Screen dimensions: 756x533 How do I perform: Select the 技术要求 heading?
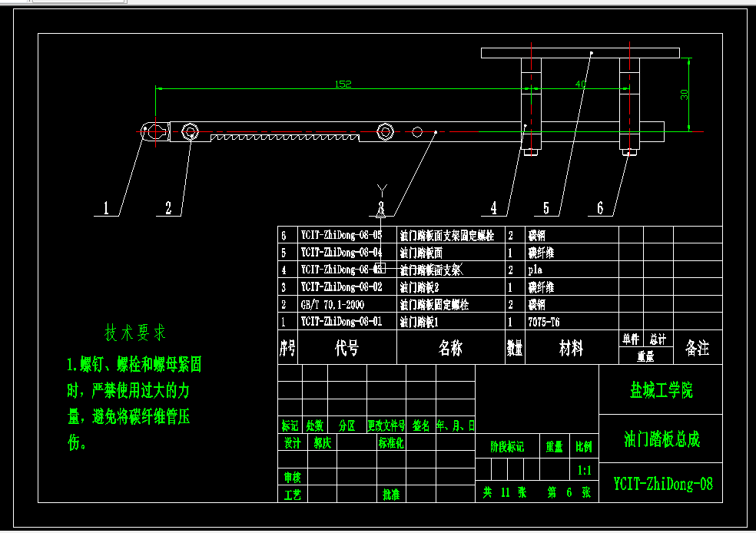coord(135,333)
